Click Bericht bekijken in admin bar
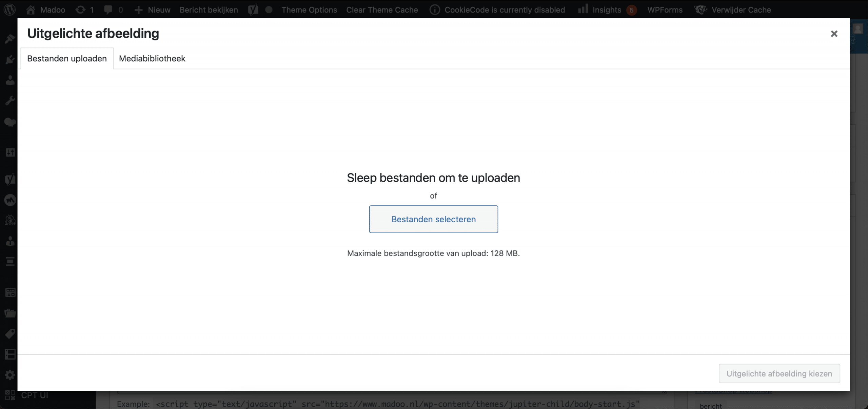This screenshot has width=868, height=409. 209,9
